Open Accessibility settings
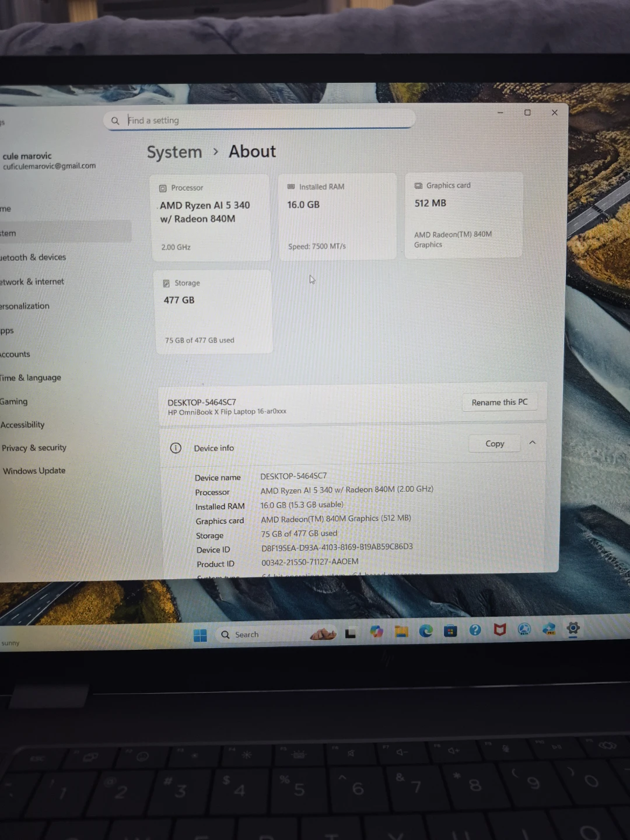This screenshot has height=840, width=630. (x=22, y=425)
